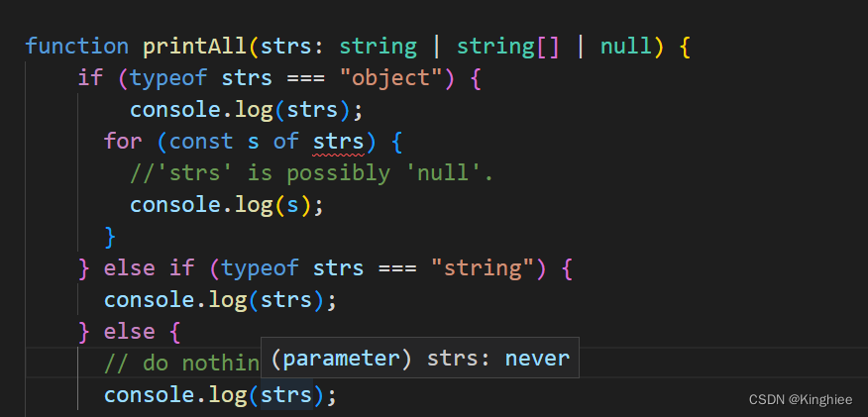Click the function keyword
This screenshot has height=417, width=868.
77,47
